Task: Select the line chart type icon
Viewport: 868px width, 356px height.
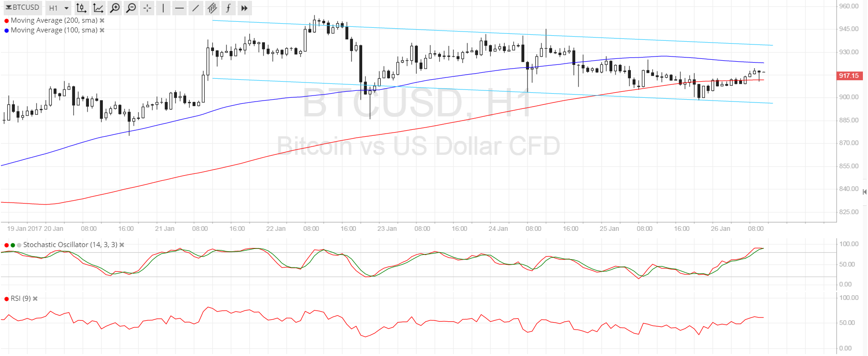Action: (x=98, y=8)
